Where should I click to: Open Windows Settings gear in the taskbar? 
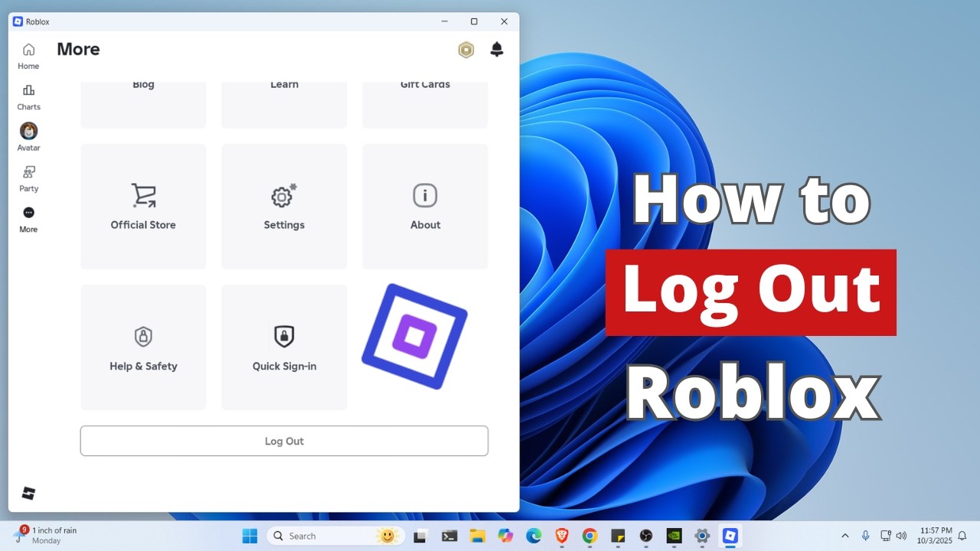pos(702,536)
